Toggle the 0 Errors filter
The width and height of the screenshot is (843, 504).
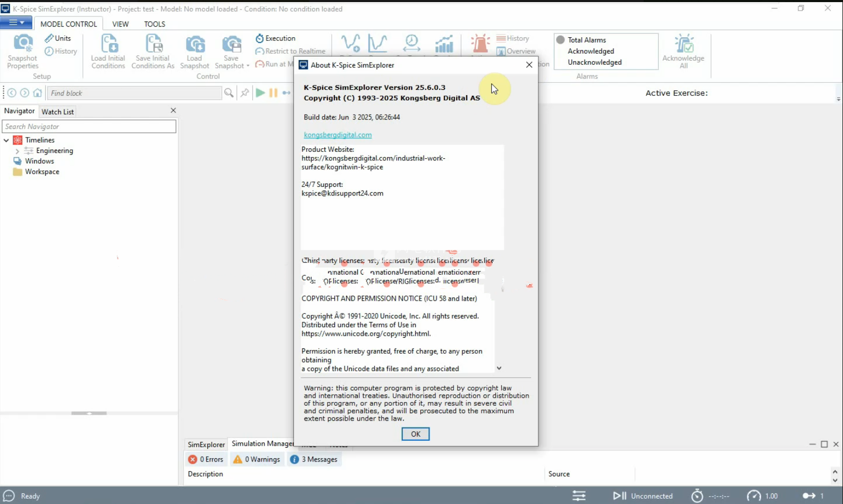206,459
